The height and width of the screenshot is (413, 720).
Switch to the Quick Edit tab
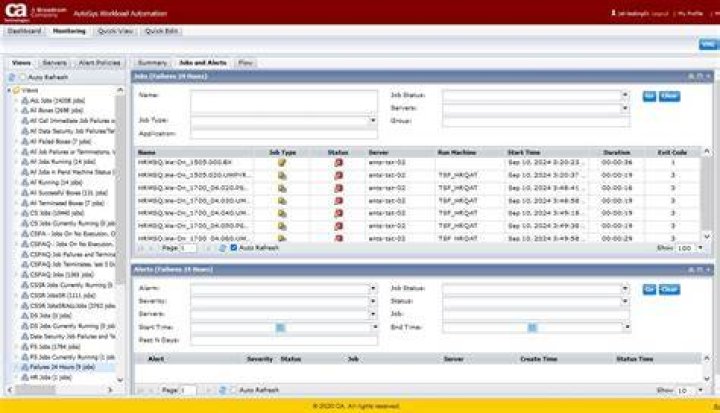pyautogui.click(x=162, y=31)
